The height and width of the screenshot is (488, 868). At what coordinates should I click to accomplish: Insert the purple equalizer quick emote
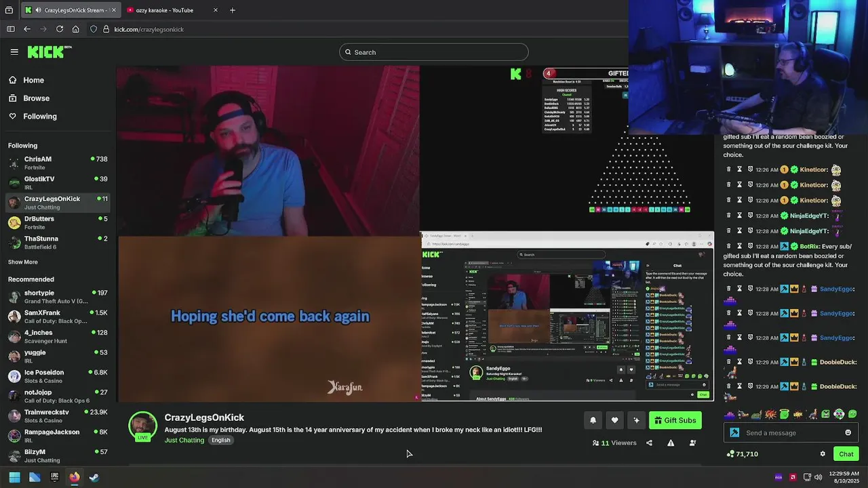[730, 414]
